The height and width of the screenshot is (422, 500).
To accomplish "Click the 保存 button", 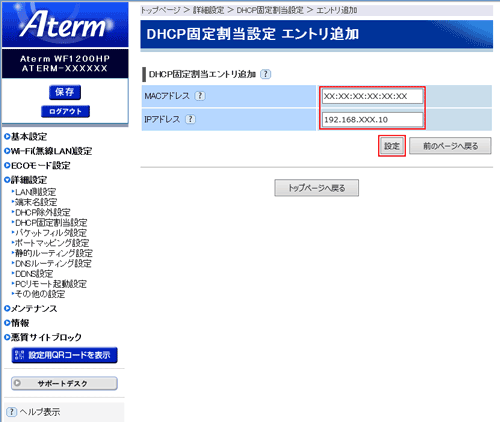I will tap(65, 92).
